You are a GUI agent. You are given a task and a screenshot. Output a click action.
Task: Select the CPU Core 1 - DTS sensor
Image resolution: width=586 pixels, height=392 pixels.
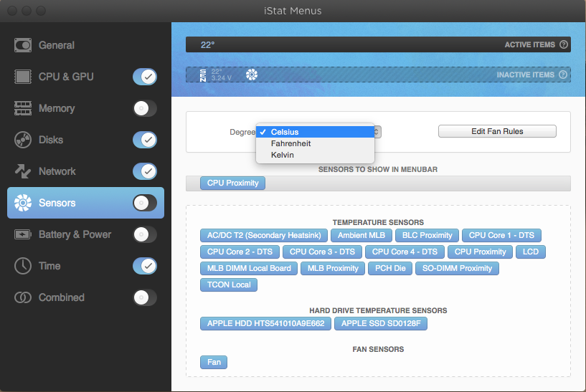(x=501, y=235)
